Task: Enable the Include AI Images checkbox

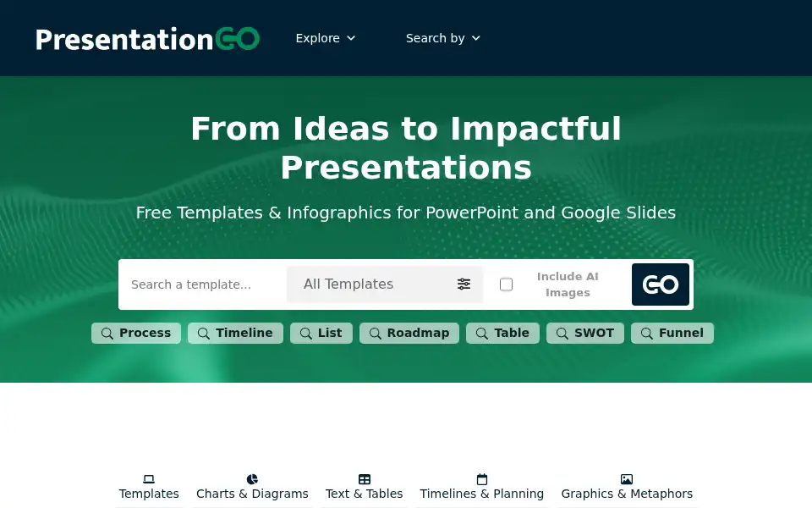Action: tap(507, 284)
